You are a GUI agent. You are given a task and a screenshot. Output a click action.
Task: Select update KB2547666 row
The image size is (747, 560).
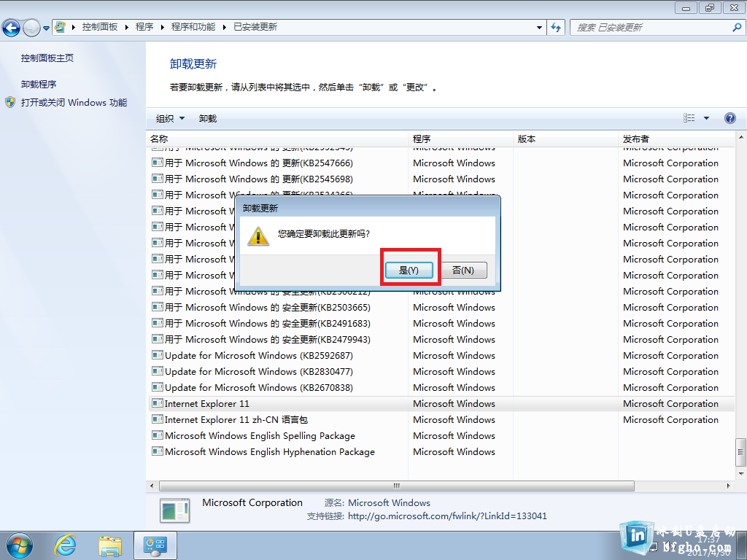click(441, 163)
